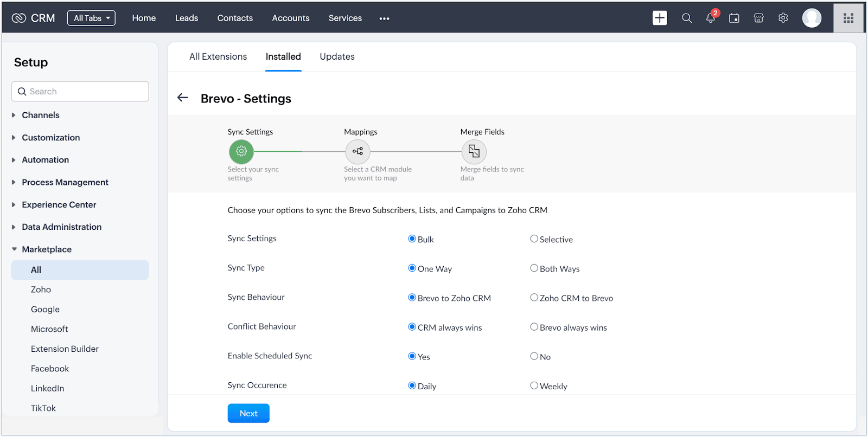Open Microsoft under Marketplace
The height and width of the screenshot is (437, 868).
coord(49,329)
